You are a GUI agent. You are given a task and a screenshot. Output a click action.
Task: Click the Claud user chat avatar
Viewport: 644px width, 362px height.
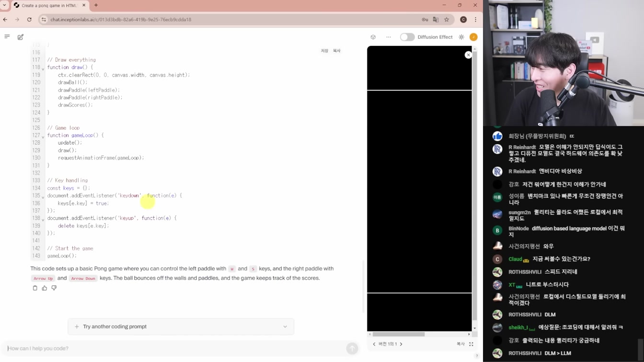[x=497, y=259]
